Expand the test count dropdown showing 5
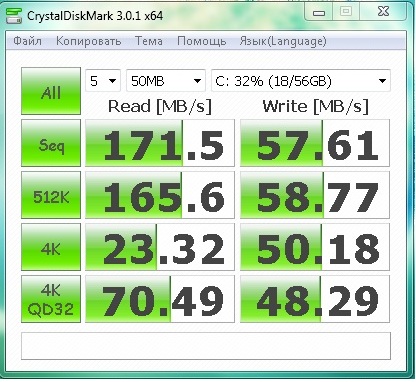 (x=103, y=80)
